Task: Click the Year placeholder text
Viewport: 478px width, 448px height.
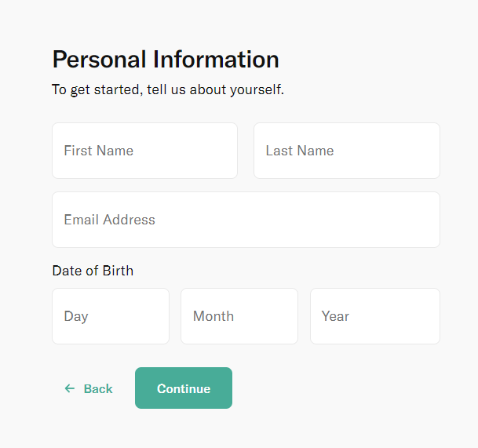Action: pyautogui.click(x=335, y=316)
